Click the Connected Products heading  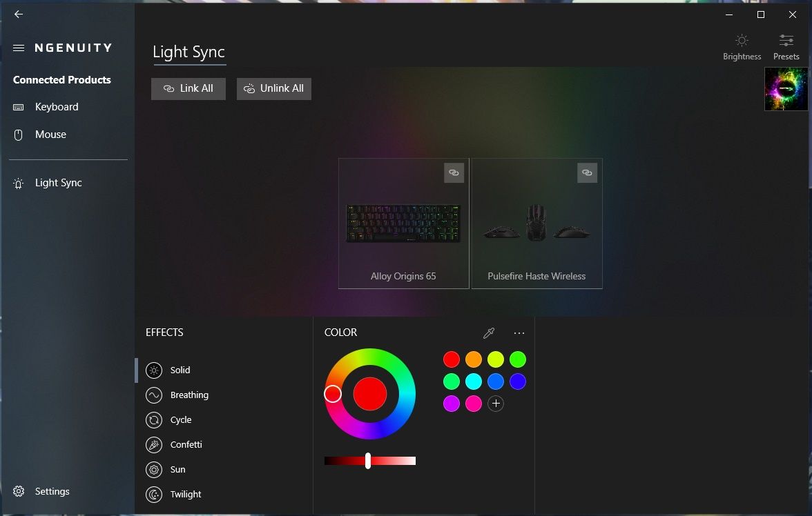point(61,80)
